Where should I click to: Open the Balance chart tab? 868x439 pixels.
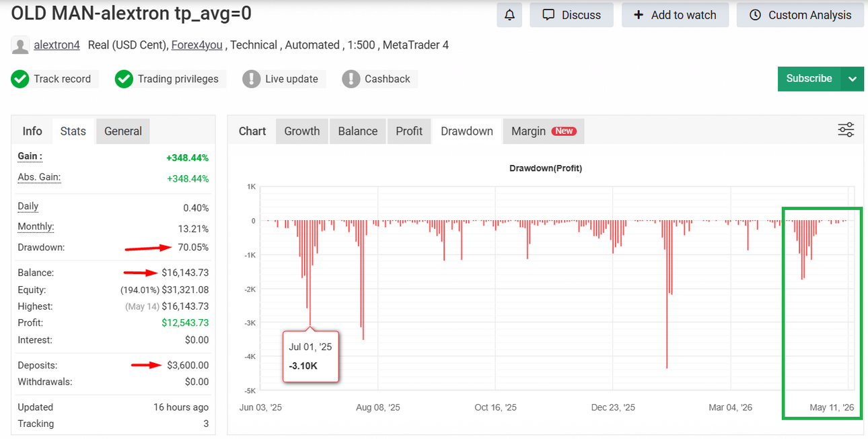(x=357, y=131)
